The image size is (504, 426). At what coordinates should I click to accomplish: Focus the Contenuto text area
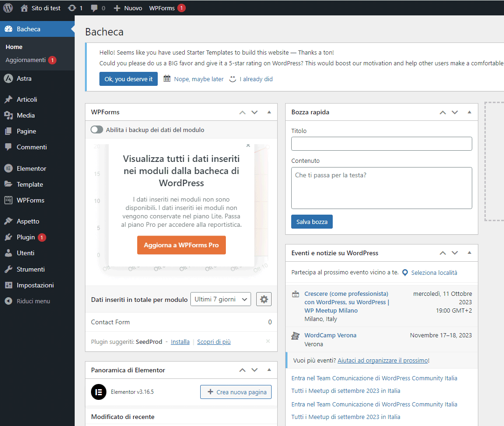[x=382, y=188]
